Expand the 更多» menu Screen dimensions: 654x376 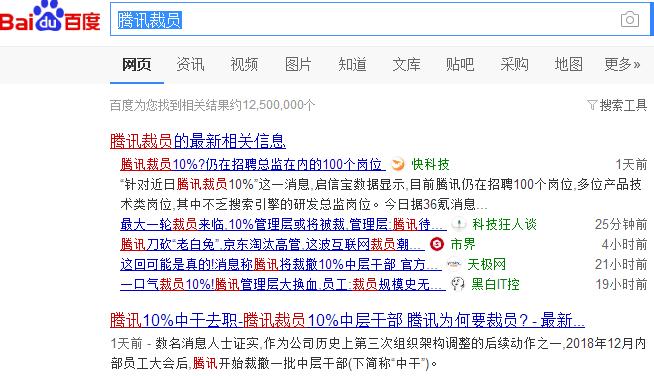point(622,65)
